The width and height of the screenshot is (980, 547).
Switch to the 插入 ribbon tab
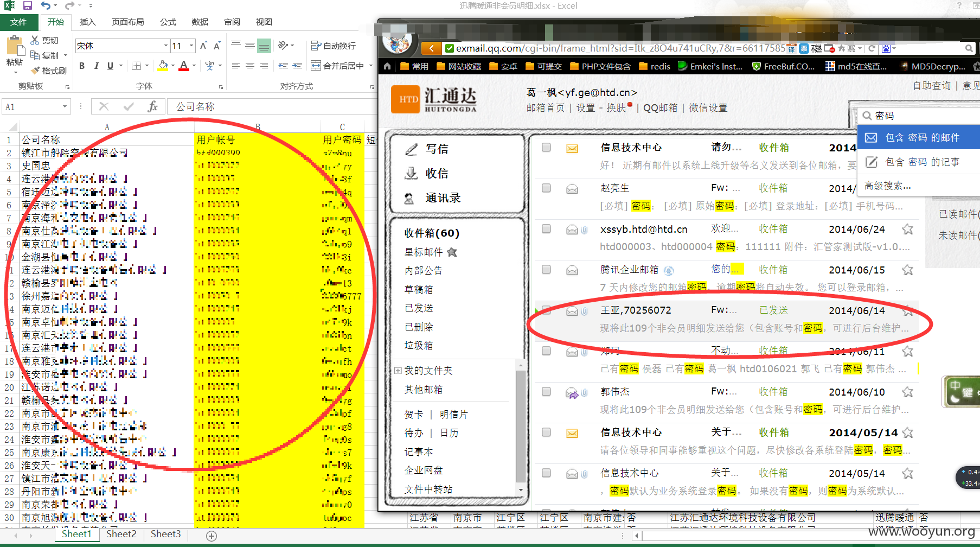click(x=87, y=22)
